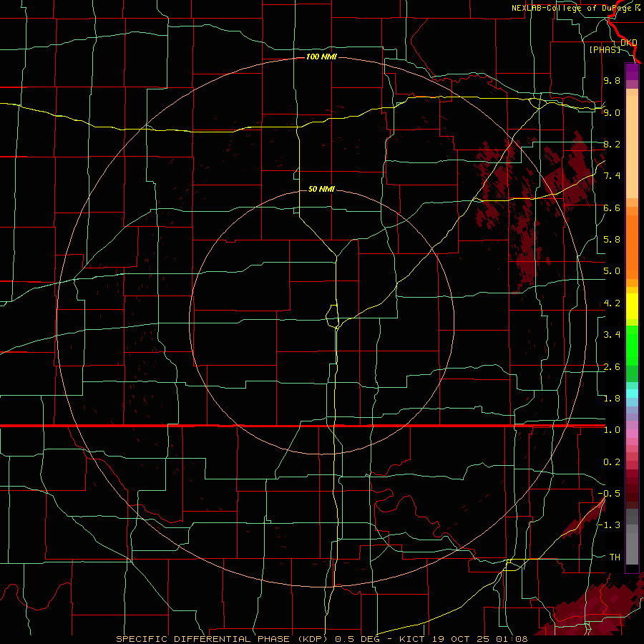Click the 4.2 scale label
Viewport: 644px width, 644px height.
click(x=612, y=303)
